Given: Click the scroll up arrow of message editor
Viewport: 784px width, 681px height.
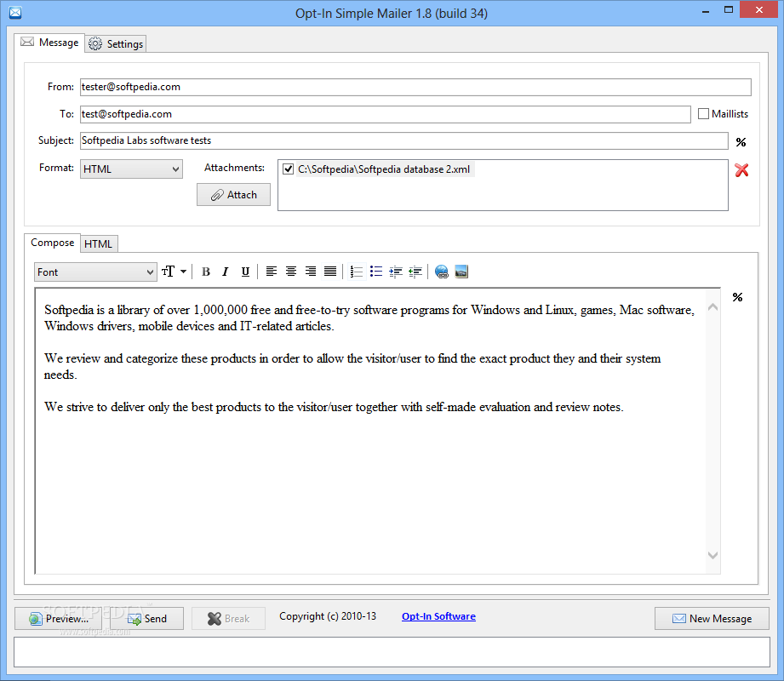Looking at the screenshot, I should tap(713, 307).
